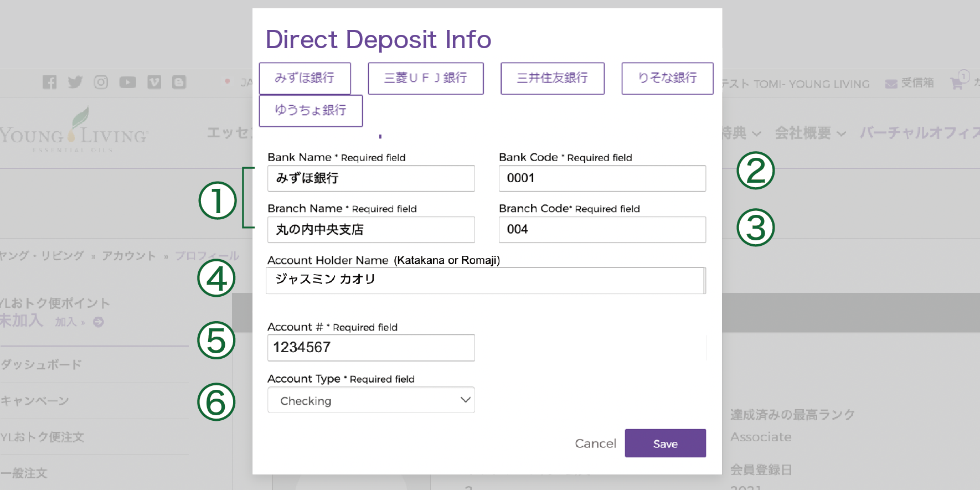Click the Facebook icon in header
Screen dimensions: 980x490
(x=50, y=82)
